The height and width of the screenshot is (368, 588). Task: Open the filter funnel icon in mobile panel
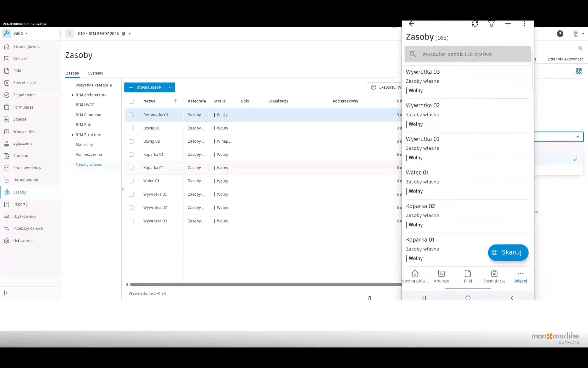pos(491,24)
